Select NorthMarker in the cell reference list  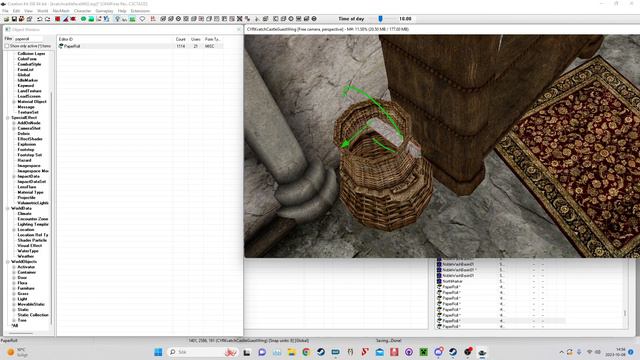[453, 281]
